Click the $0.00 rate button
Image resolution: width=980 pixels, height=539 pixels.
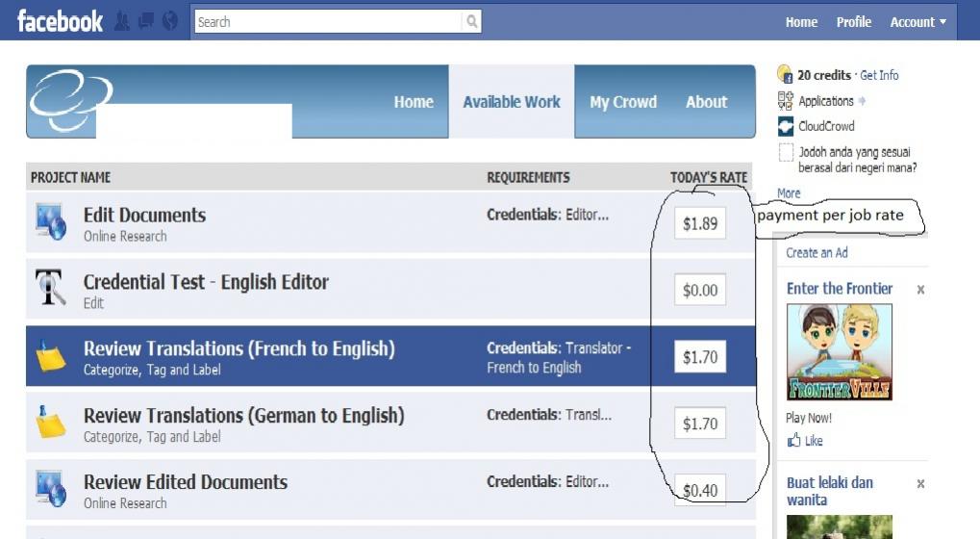tap(700, 290)
